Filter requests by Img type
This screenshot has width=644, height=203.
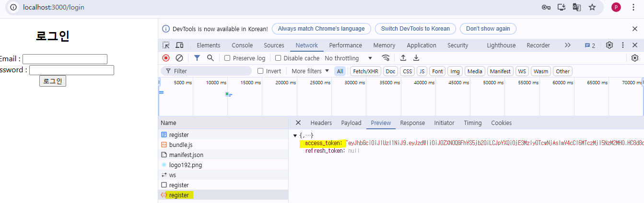coord(455,71)
